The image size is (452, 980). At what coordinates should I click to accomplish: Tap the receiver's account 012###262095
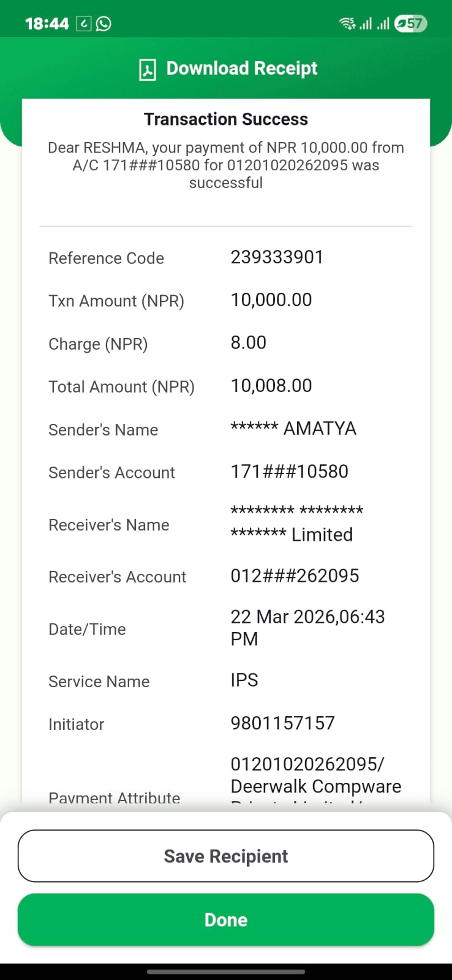click(295, 576)
